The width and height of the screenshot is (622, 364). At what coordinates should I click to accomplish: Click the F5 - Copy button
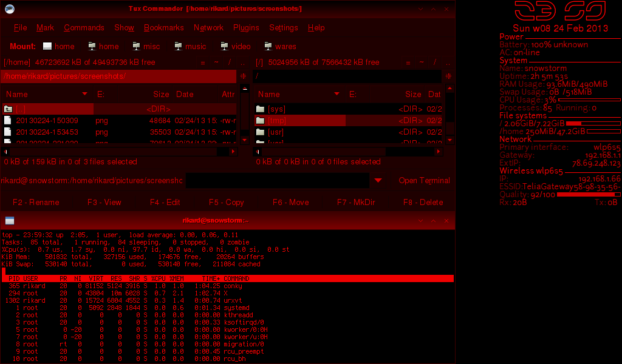pos(227,203)
